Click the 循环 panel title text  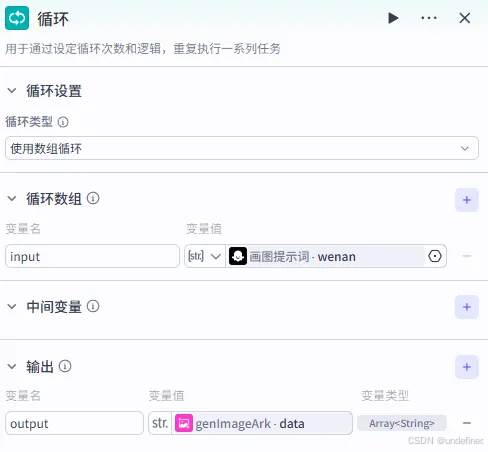[x=53, y=19]
